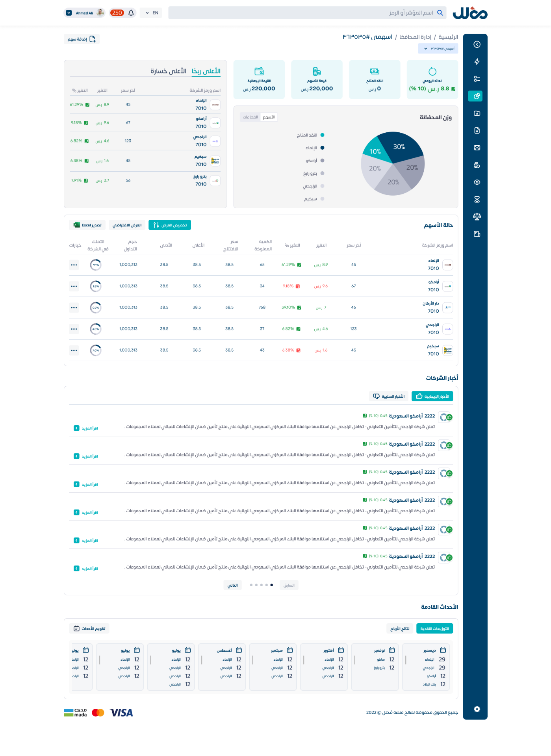Click the stock search input field
Viewport: 551px width, 756px height.
[307, 13]
